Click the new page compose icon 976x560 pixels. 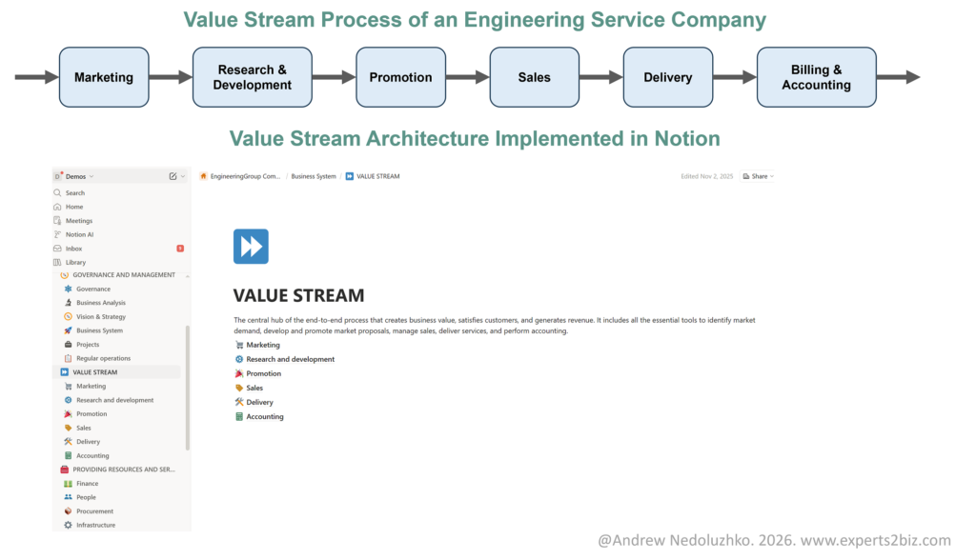173,176
